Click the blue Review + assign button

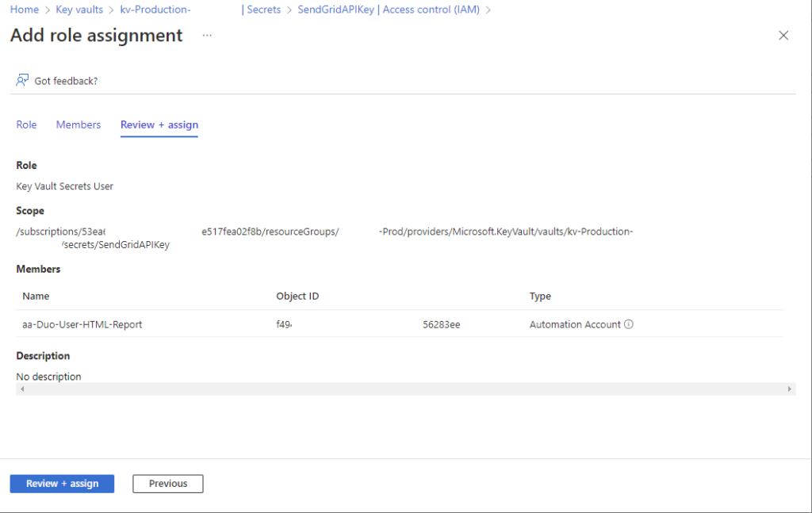pos(62,484)
